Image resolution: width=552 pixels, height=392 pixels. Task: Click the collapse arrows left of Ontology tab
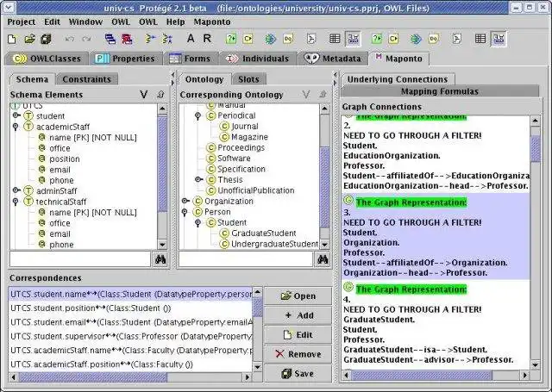[172, 78]
